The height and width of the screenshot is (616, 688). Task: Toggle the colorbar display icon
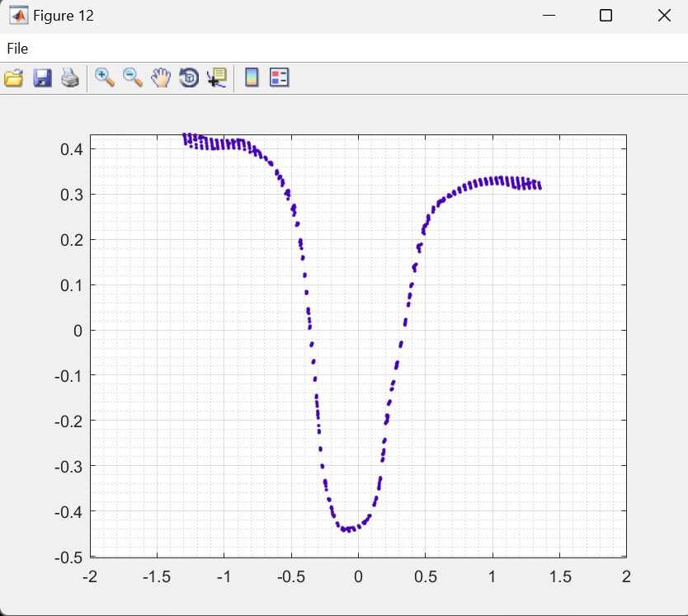point(252,78)
